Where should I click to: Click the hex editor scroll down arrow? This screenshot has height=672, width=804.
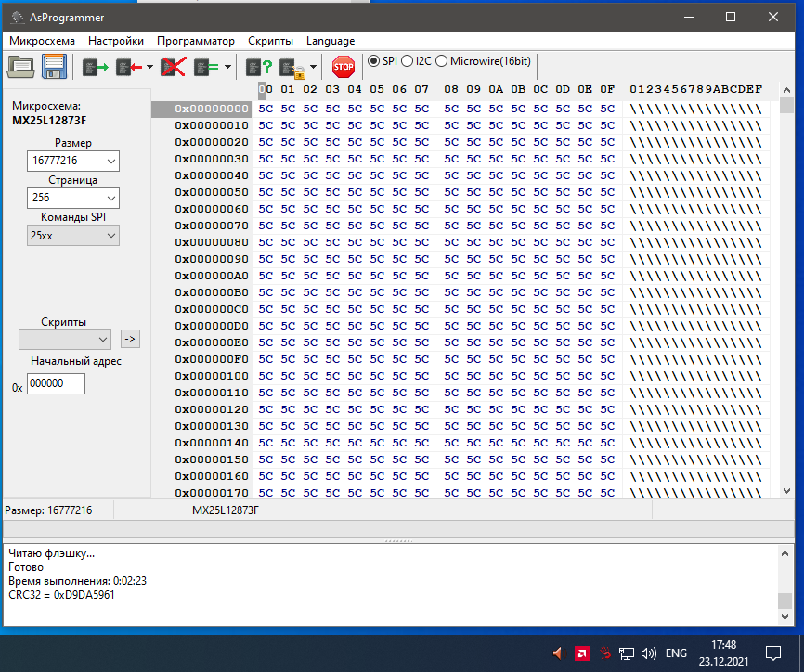tap(786, 491)
